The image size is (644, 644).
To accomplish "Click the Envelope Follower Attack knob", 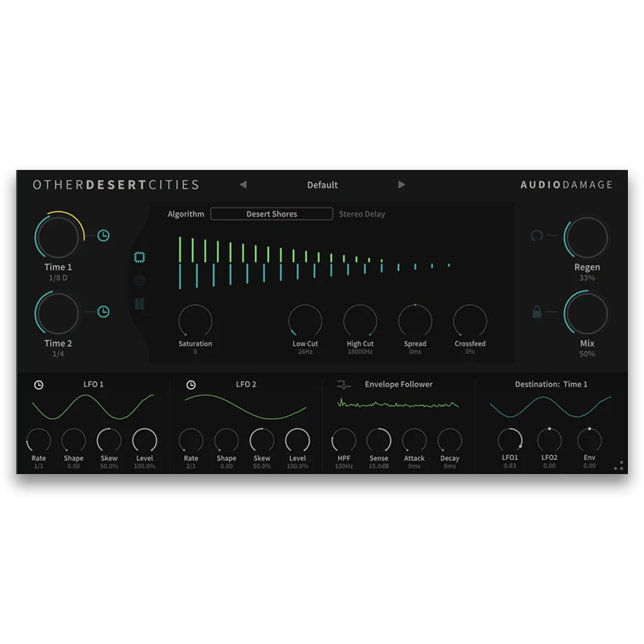I will (x=414, y=440).
